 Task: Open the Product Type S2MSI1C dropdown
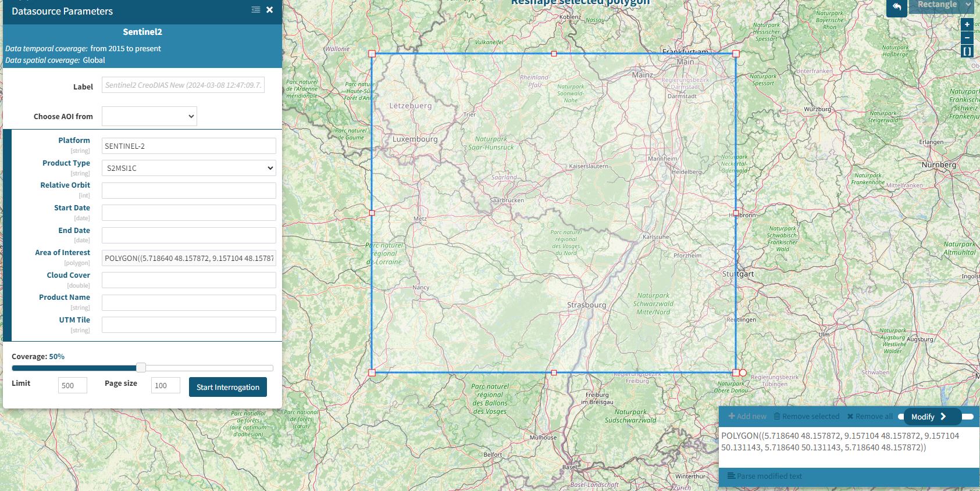(x=189, y=168)
